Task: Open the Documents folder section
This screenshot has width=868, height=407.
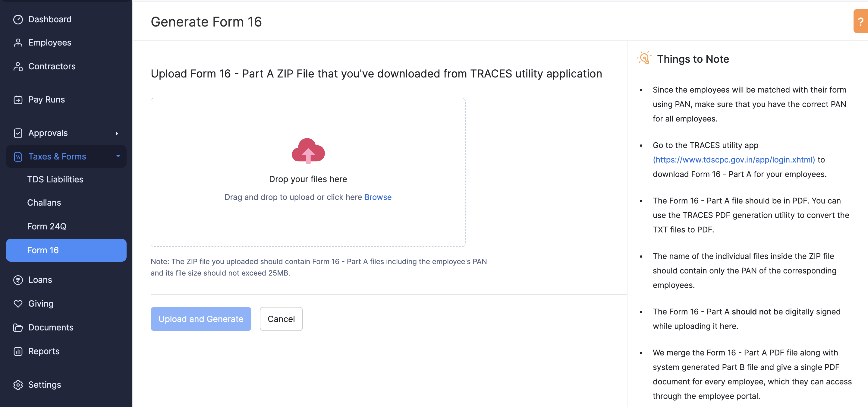Action: [x=18, y=327]
